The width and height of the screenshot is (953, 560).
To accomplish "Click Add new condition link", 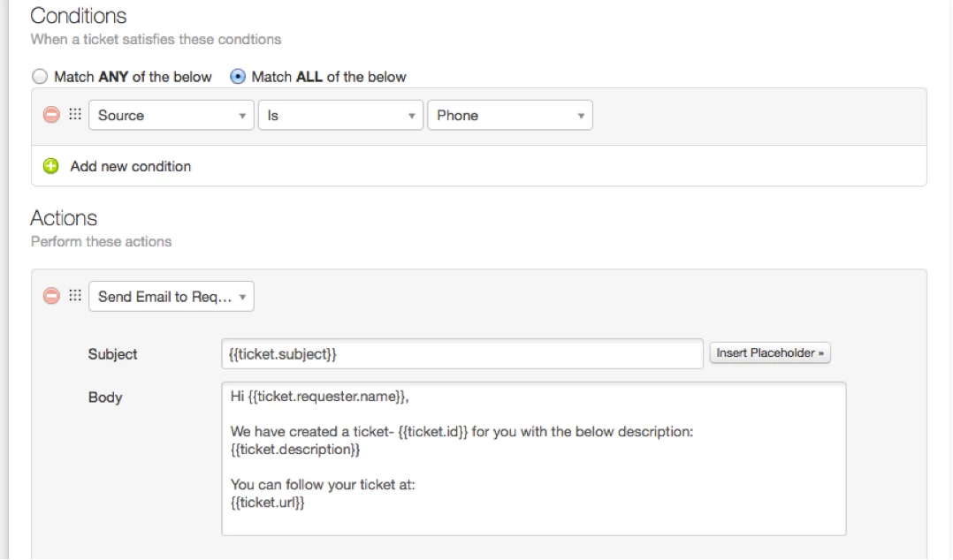I will [x=130, y=166].
